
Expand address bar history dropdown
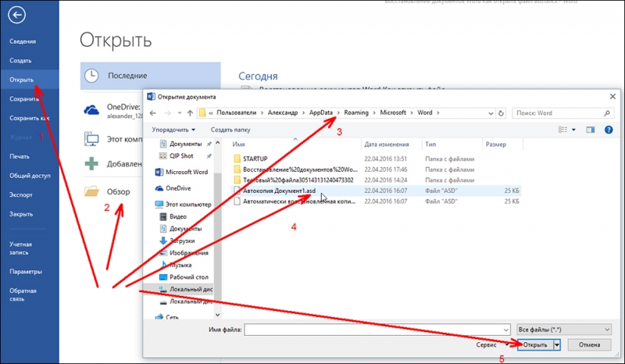[x=491, y=113]
